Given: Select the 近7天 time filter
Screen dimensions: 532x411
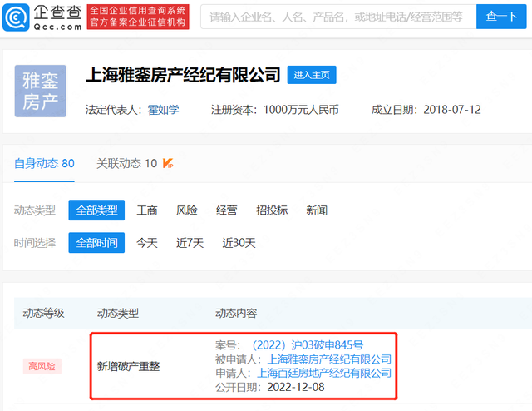Looking at the screenshot, I should pos(190,243).
